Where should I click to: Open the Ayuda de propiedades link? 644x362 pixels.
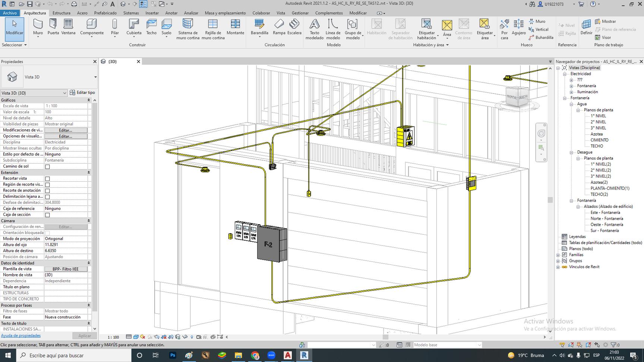(x=21, y=336)
